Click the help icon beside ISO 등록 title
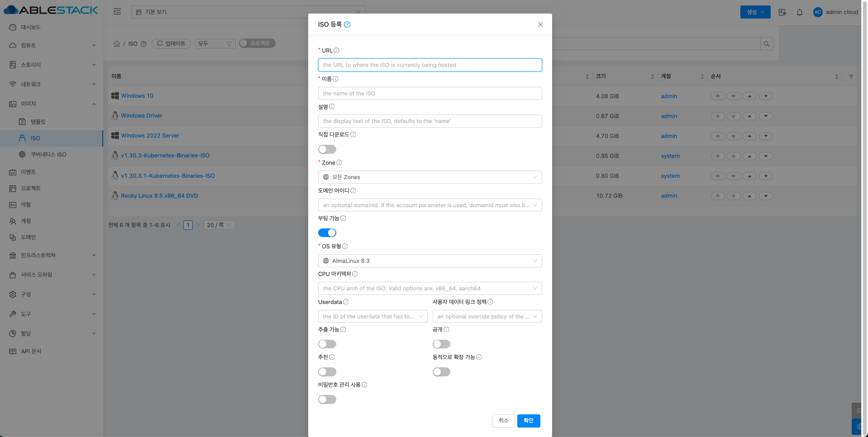 pyautogui.click(x=347, y=25)
